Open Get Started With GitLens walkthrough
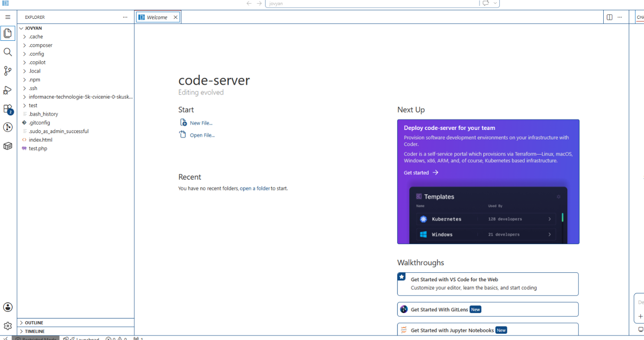Viewport: 644px width, 340px height. [488, 309]
